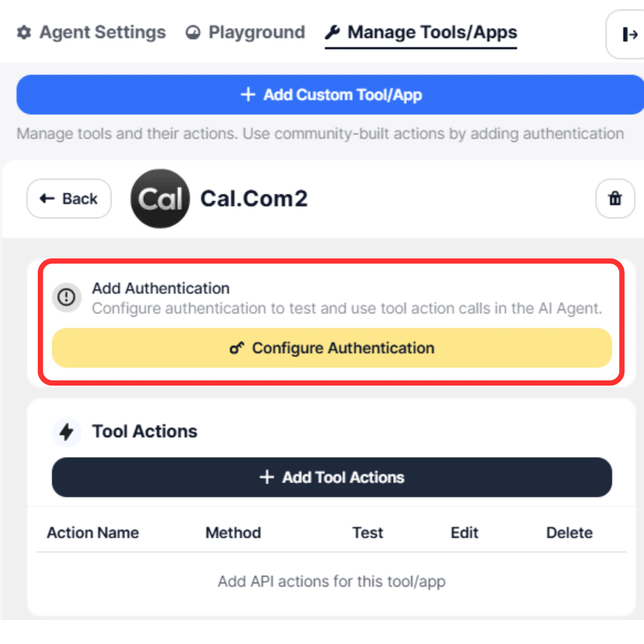This screenshot has width=644, height=644.
Task: Click the key icon in Configure Authentication
Action: tap(237, 348)
